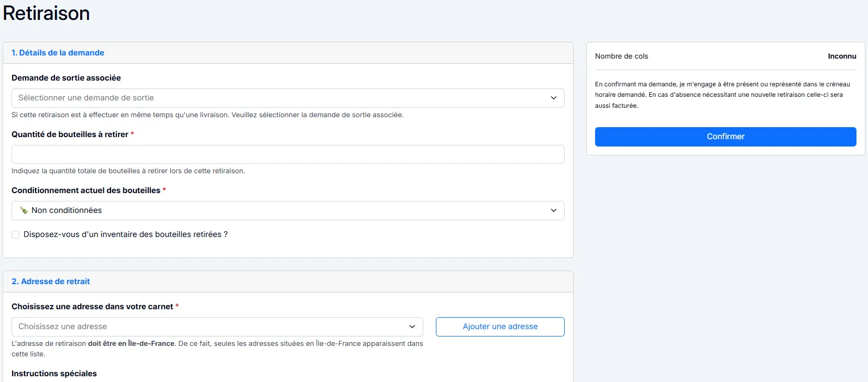The height and width of the screenshot is (382, 868).
Task: Click the chevron arrow in the Choisissez une adresse field
Action: click(412, 327)
